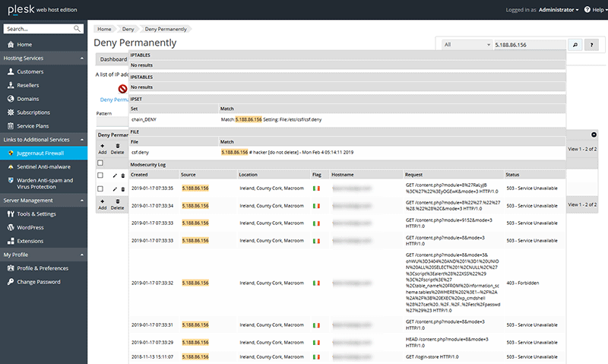This screenshot has height=364, width=608.
Task: Click the Source column header
Action: coord(188,175)
